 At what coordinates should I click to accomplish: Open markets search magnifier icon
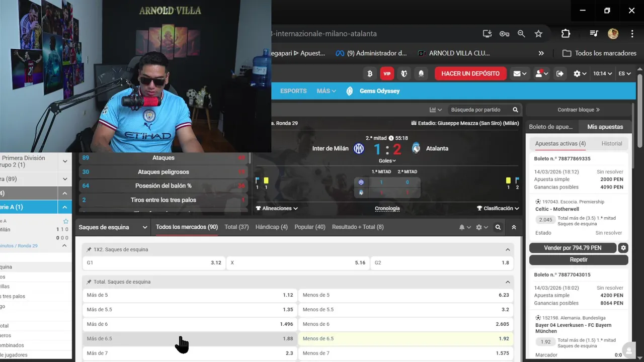coord(498,227)
